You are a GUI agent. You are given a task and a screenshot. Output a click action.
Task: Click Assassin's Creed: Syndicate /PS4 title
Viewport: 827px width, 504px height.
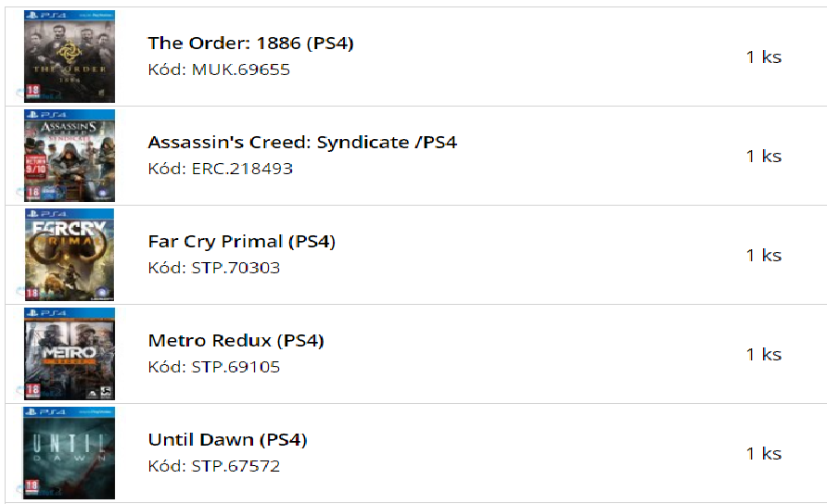pos(302,143)
